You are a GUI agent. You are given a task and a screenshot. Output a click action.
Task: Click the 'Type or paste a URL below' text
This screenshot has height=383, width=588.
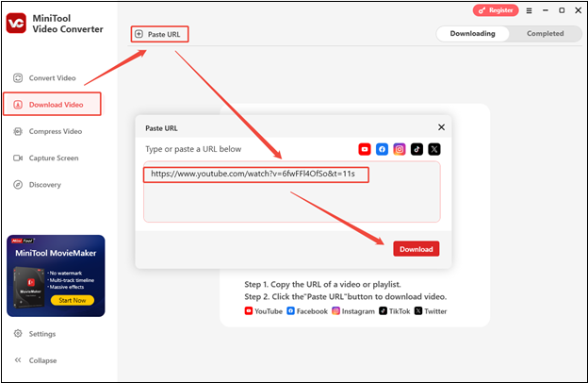coord(193,149)
